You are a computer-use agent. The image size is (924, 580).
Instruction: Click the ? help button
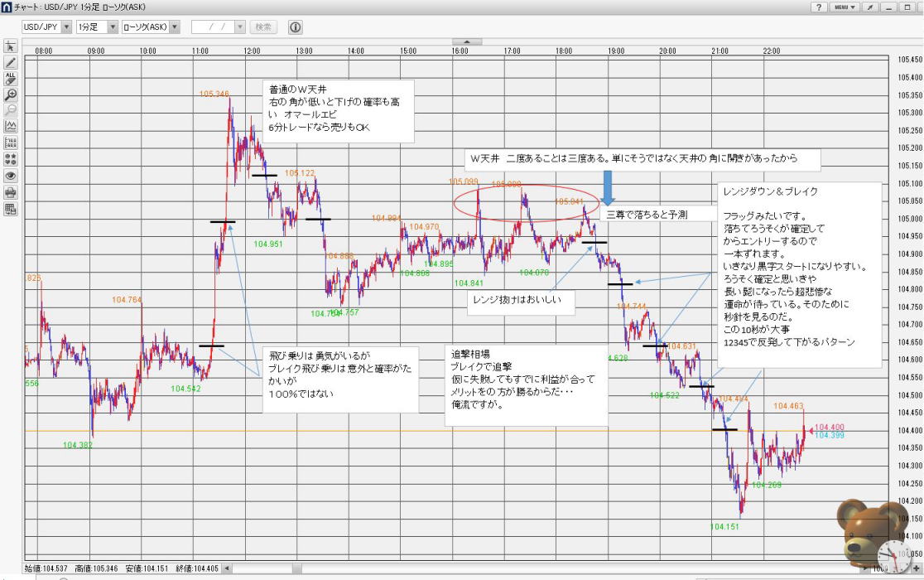pos(818,7)
